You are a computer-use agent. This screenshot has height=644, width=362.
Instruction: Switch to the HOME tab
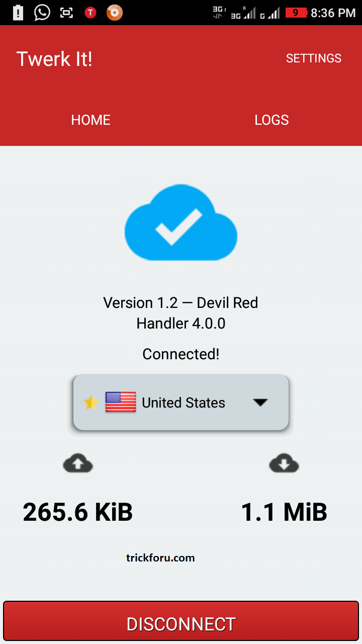pyautogui.click(x=90, y=120)
